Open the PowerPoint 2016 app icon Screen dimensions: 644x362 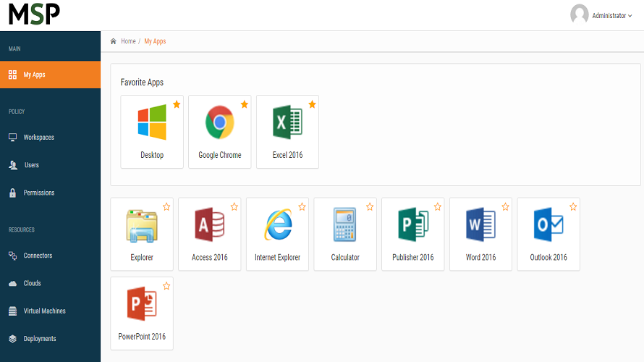pyautogui.click(x=142, y=303)
